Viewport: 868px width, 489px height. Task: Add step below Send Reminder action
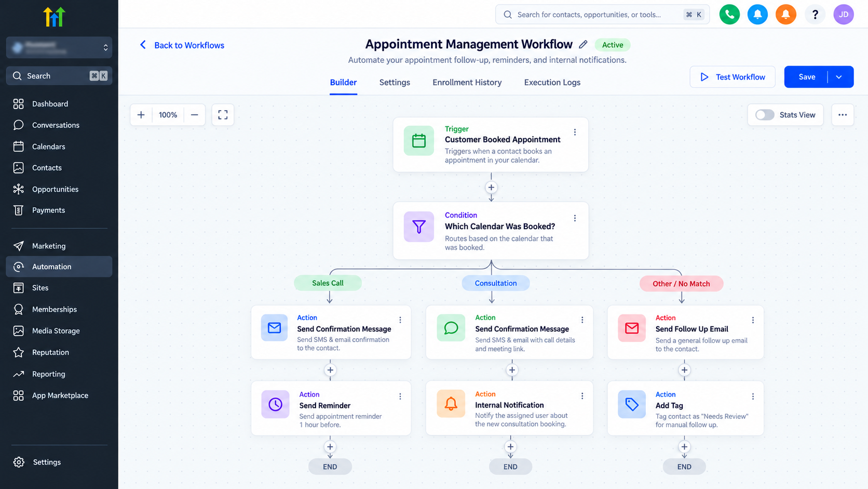[330, 447]
